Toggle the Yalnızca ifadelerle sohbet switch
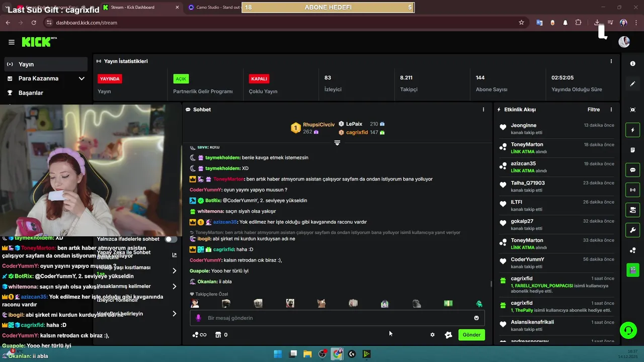Image resolution: width=644 pixels, height=362 pixels. pos(171,239)
